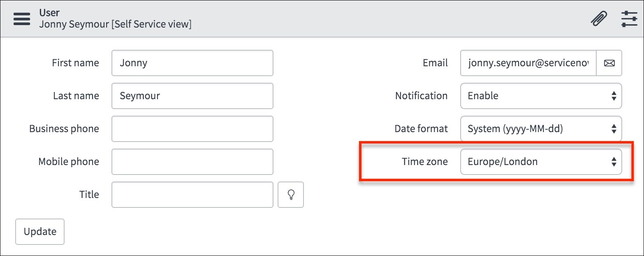This screenshot has height=256, width=644.
Task: Place cursor in the Title field
Action: point(192,195)
